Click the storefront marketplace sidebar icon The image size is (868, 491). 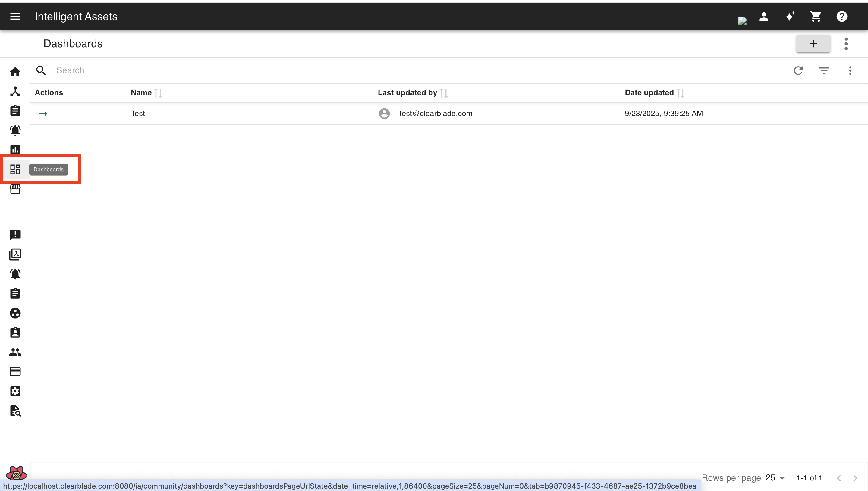click(15, 189)
